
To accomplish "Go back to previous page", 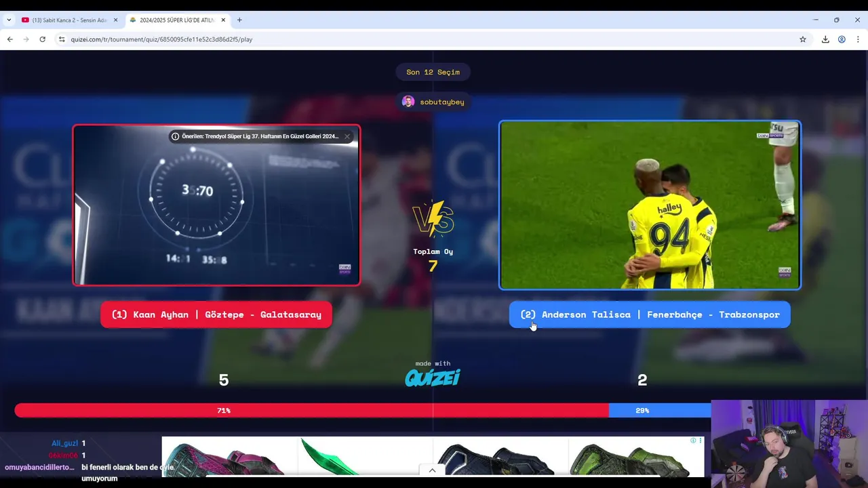I will [x=9, y=39].
